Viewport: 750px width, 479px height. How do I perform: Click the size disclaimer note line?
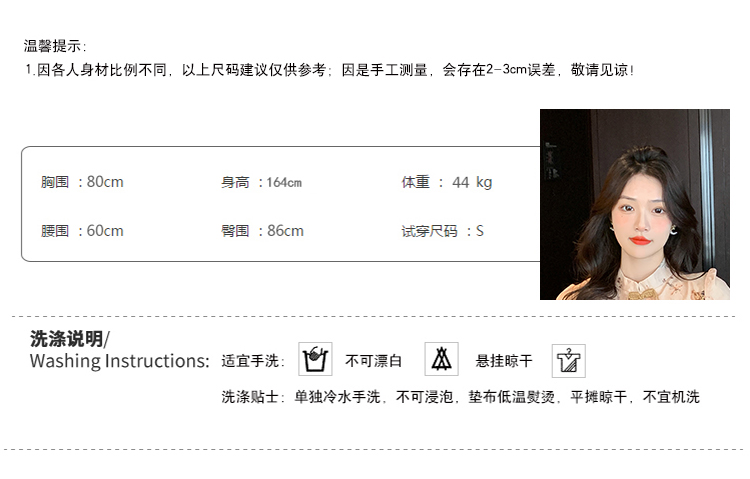(330, 70)
